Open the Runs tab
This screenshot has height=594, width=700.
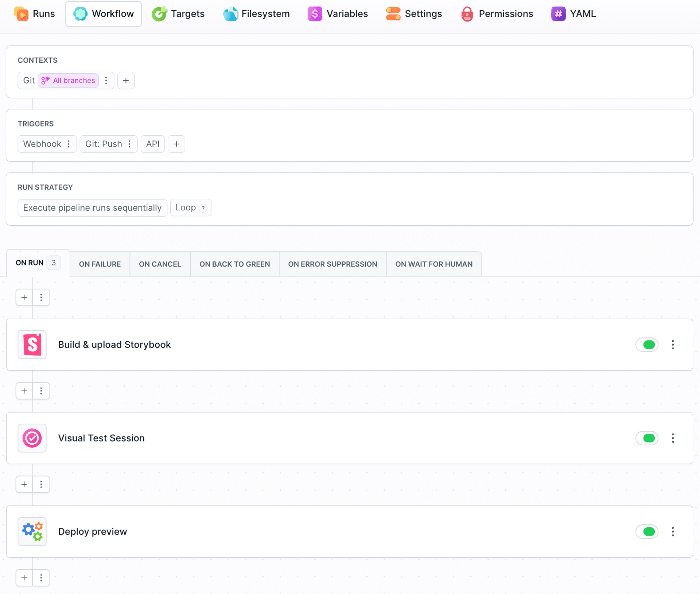pyautogui.click(x=34, y=14)
